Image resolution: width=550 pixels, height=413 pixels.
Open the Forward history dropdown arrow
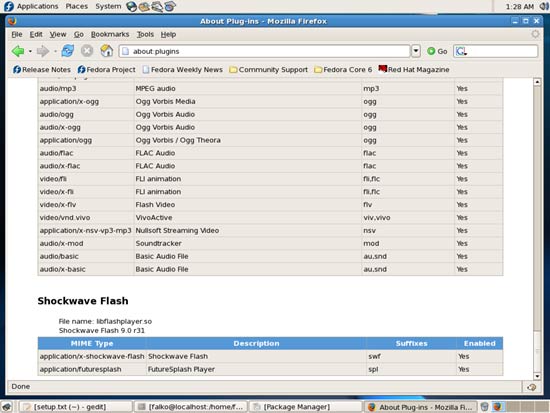coord(55,52)
